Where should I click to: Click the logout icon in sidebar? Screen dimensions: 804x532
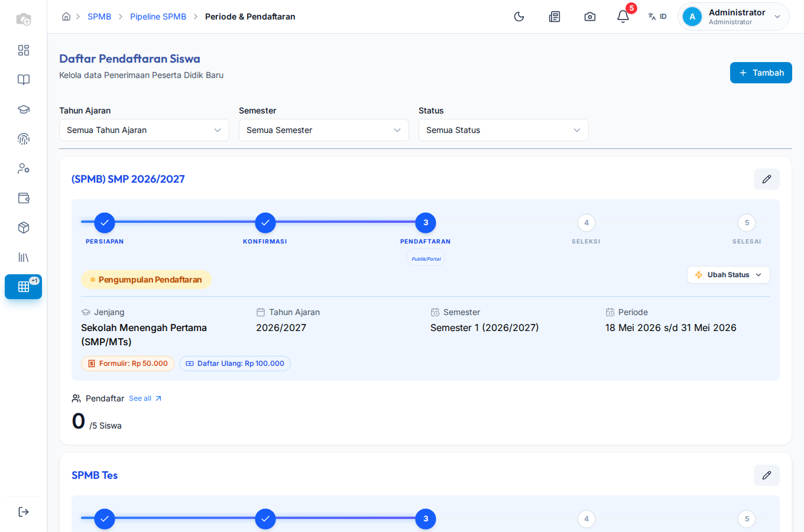(x=24, y=512)
